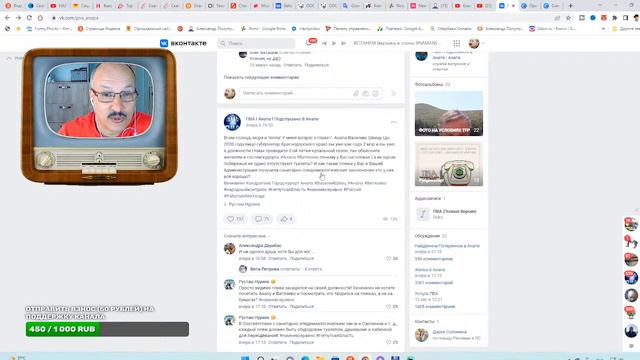The image size is (640, 360).
Task: Attach a photo with the camera icon
Action: [365, 93]
